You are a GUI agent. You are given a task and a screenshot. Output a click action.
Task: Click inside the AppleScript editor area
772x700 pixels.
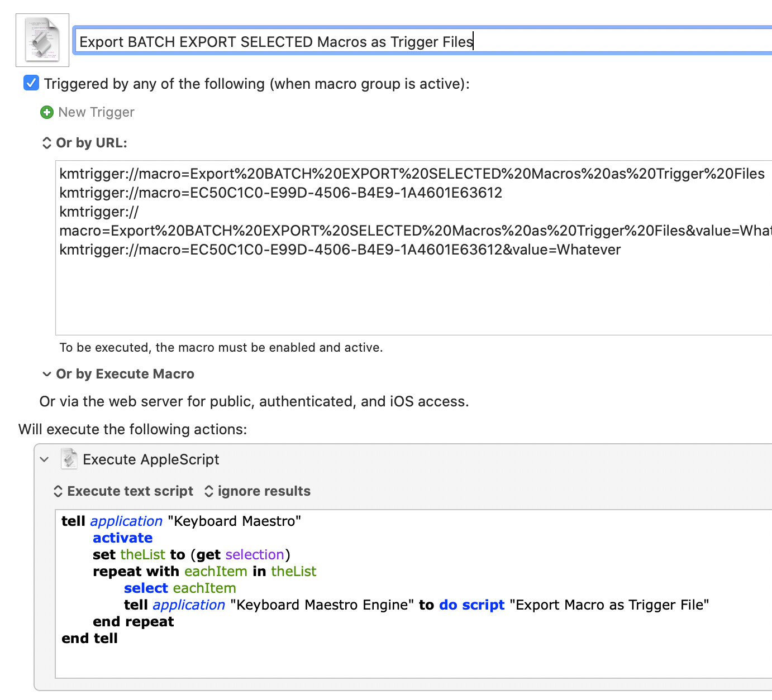click(x=413, y=594)
